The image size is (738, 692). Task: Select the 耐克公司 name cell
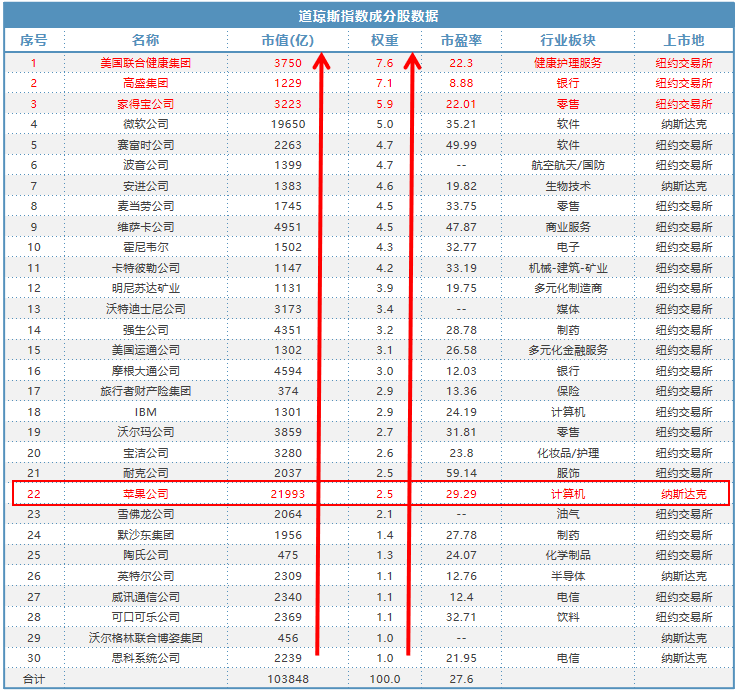(x=145, y=473)
